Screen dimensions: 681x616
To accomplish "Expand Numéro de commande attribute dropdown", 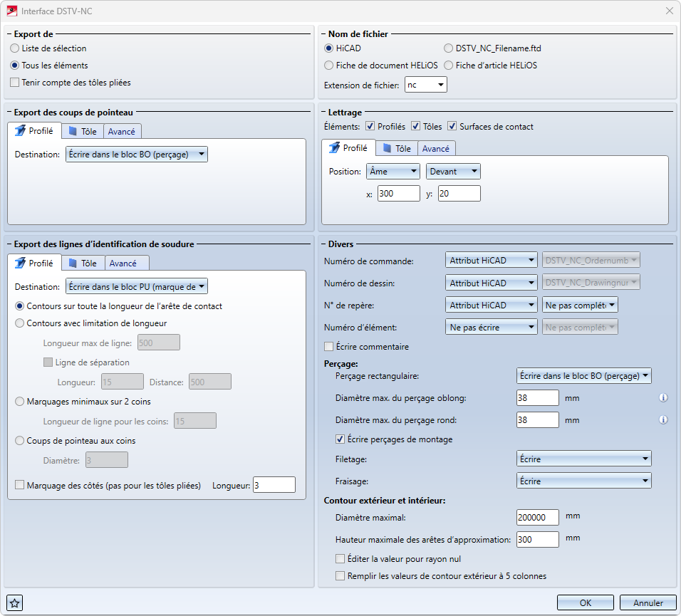I will 491,261.
